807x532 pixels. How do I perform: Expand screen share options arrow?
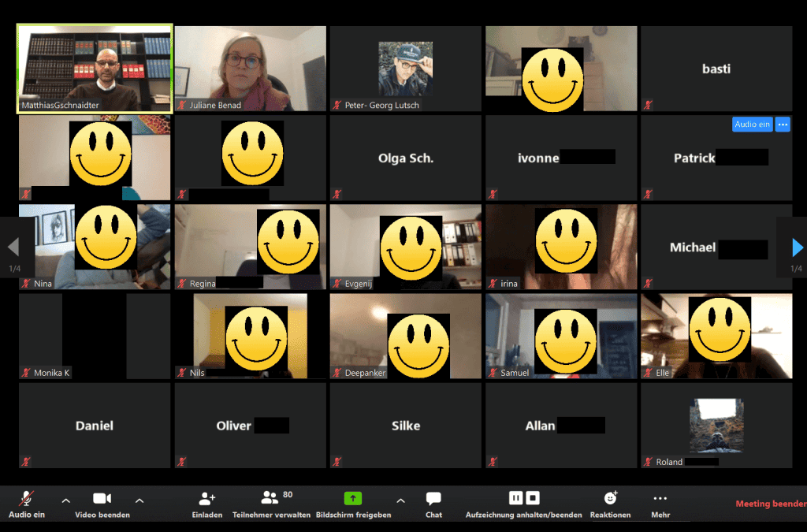tap(400, 500)
